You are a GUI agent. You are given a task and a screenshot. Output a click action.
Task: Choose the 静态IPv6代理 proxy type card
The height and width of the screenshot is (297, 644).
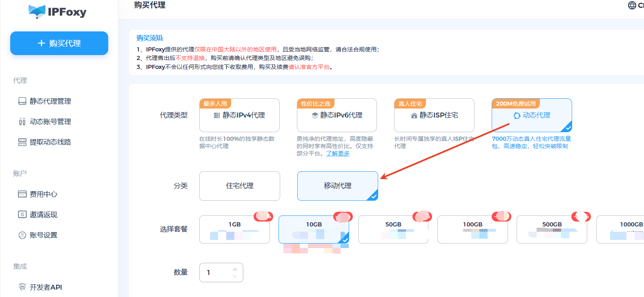(337, 115)
